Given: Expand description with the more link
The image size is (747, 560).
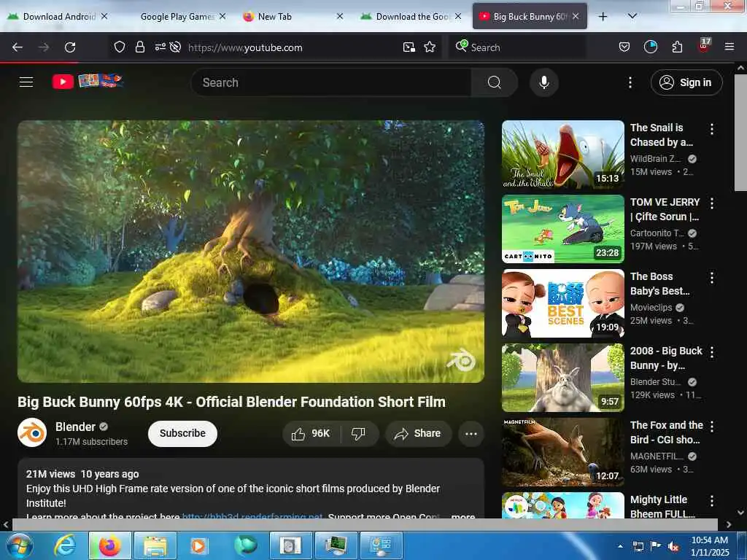Looking at the screenshot, I should (462, 516).
